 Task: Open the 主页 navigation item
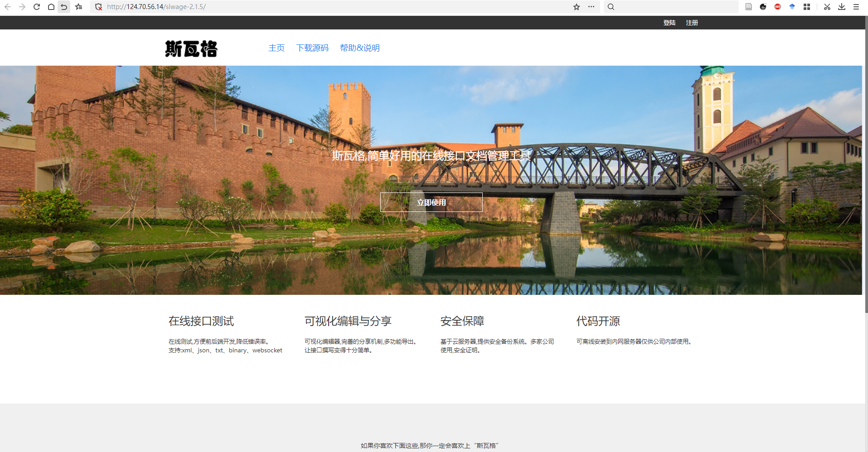tap(276, 48)
